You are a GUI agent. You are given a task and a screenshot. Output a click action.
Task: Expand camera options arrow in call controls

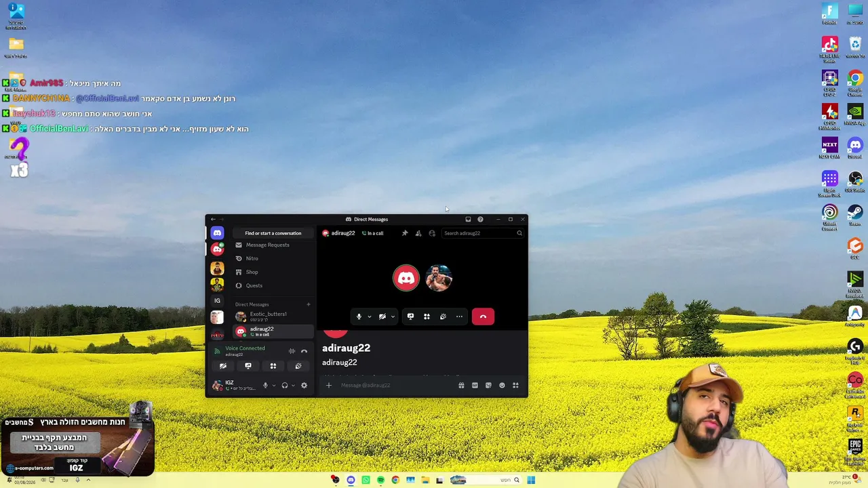[x=393, y=317]
